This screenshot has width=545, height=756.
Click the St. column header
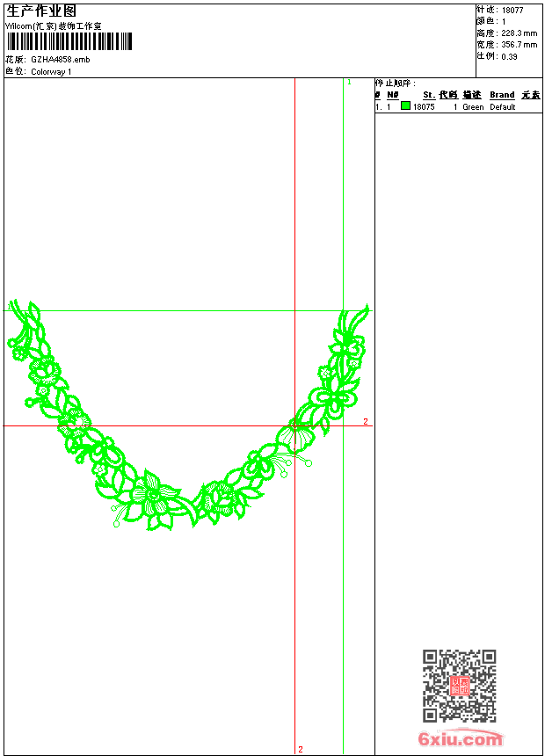(x=429, y=95)
